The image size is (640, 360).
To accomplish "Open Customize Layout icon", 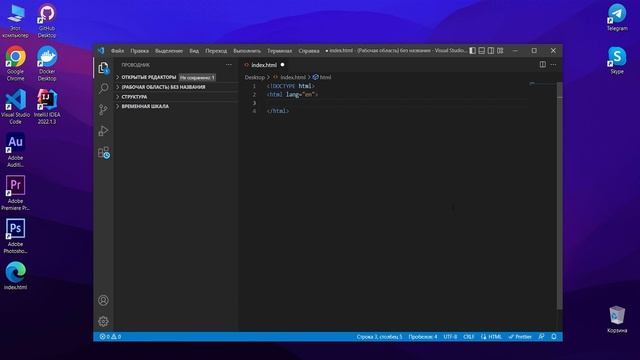I will [x=500, y=51].
